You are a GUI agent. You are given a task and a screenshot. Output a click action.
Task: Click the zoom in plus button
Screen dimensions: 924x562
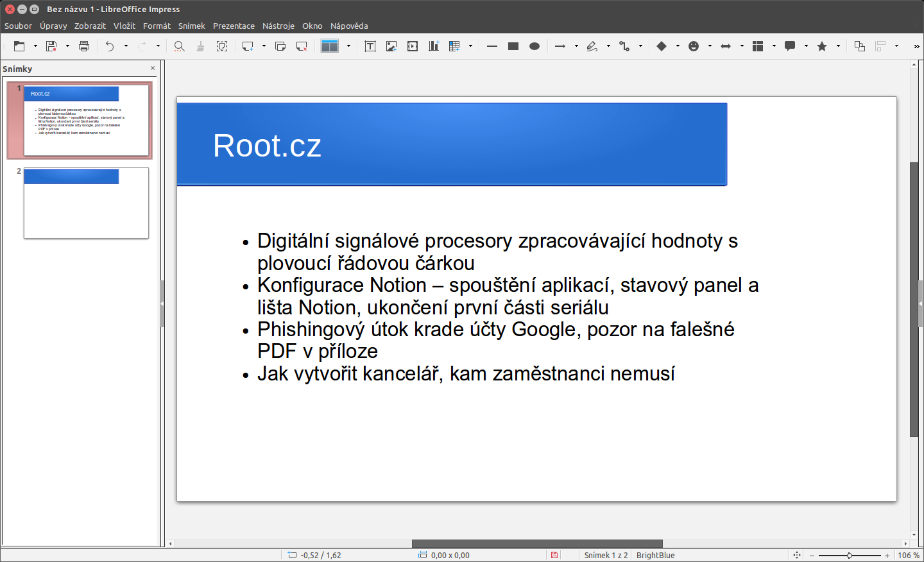point(887,556)
